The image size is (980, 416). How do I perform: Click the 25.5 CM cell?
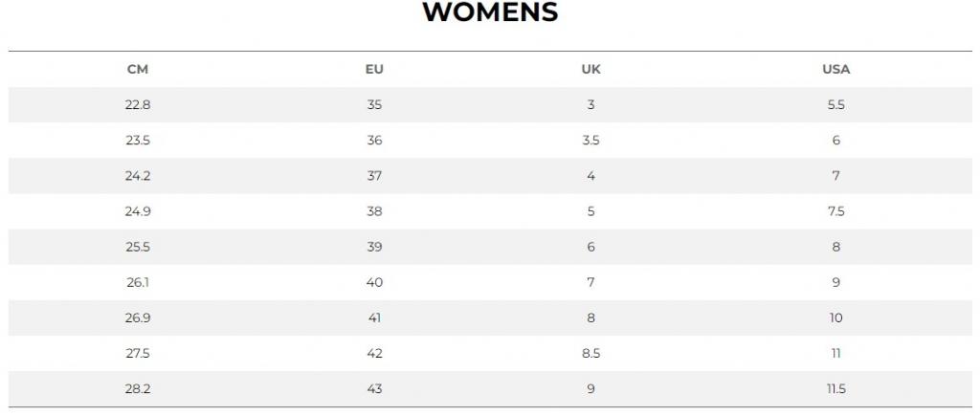click(138, 248)
